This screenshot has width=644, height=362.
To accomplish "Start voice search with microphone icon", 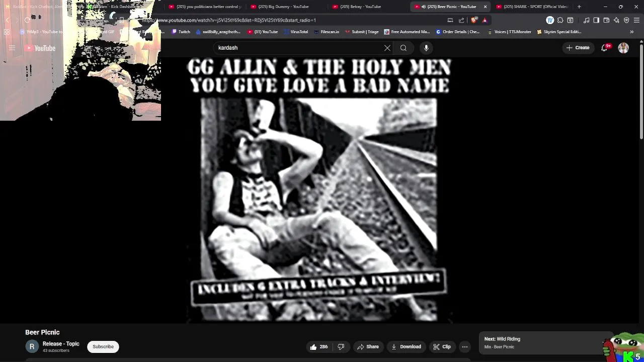I will click(x=426, y=48).
